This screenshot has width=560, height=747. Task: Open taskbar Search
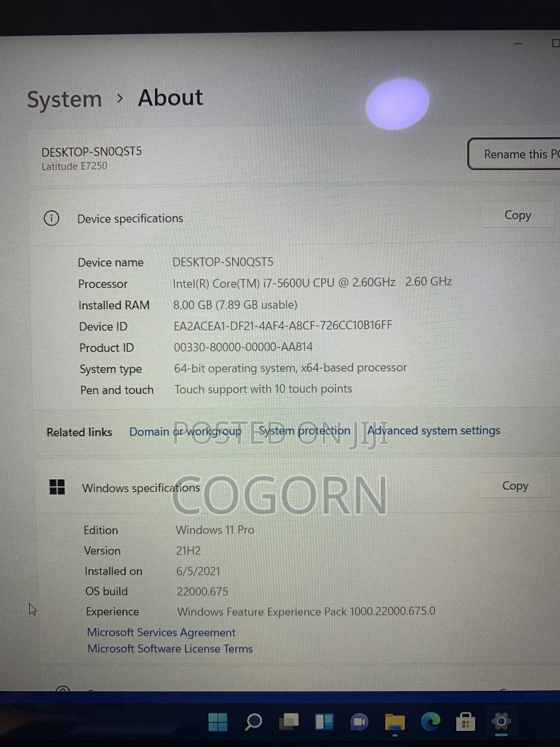click(x=253, y=722)
